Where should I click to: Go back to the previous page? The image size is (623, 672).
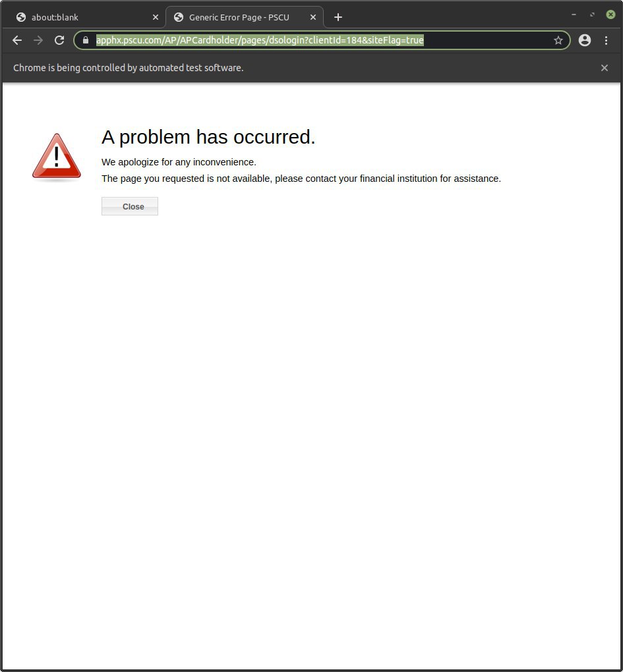tap(17, 40)
